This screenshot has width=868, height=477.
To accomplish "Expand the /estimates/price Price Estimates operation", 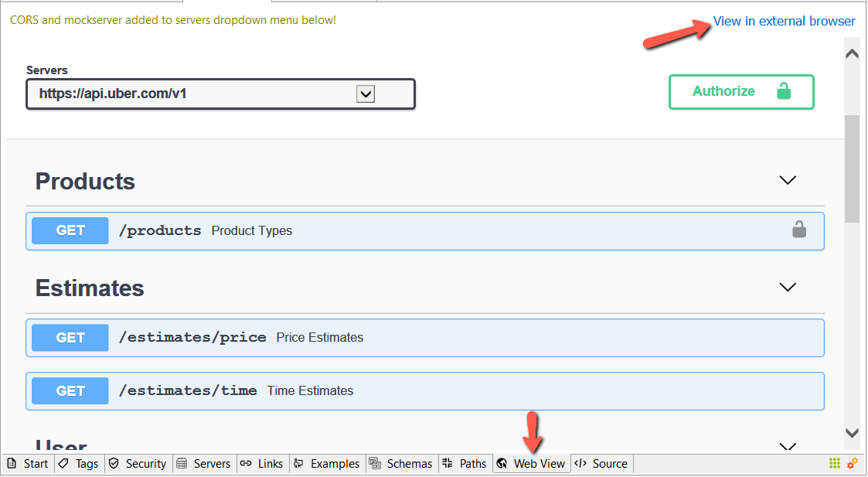I will tap(424, 338).
